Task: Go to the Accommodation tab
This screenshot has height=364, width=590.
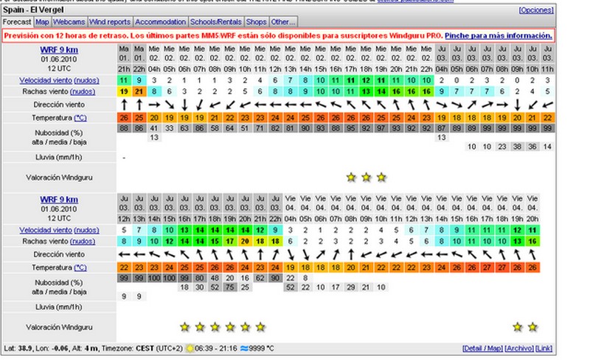Action: pos(160,22)
